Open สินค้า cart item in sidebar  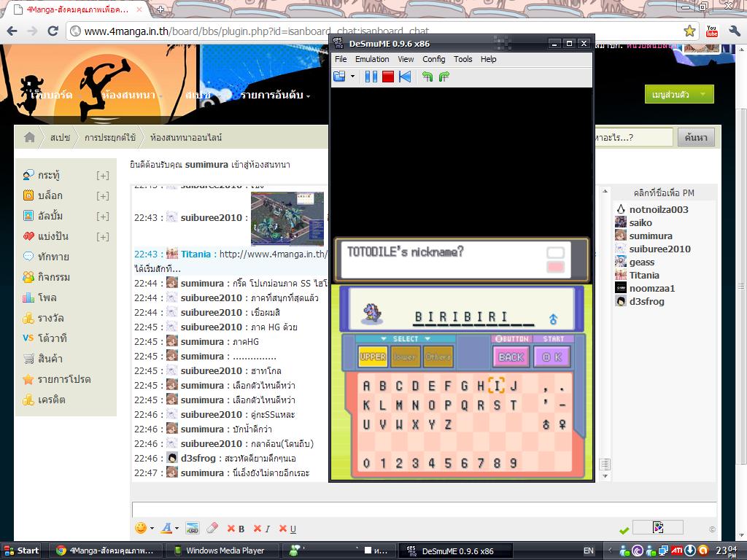click(x=43, y=359)
